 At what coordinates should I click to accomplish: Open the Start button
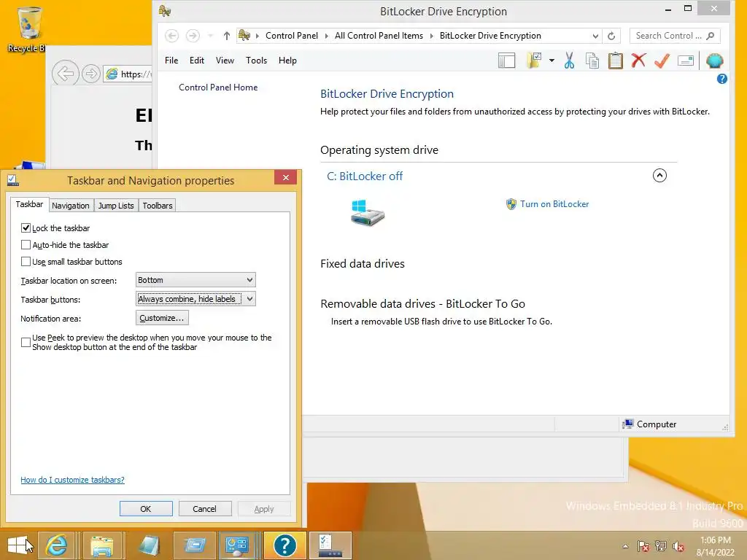[18, 545]
